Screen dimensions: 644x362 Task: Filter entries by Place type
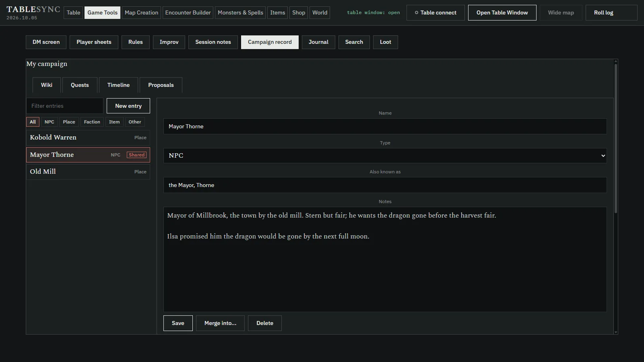[x=69, y=122]
